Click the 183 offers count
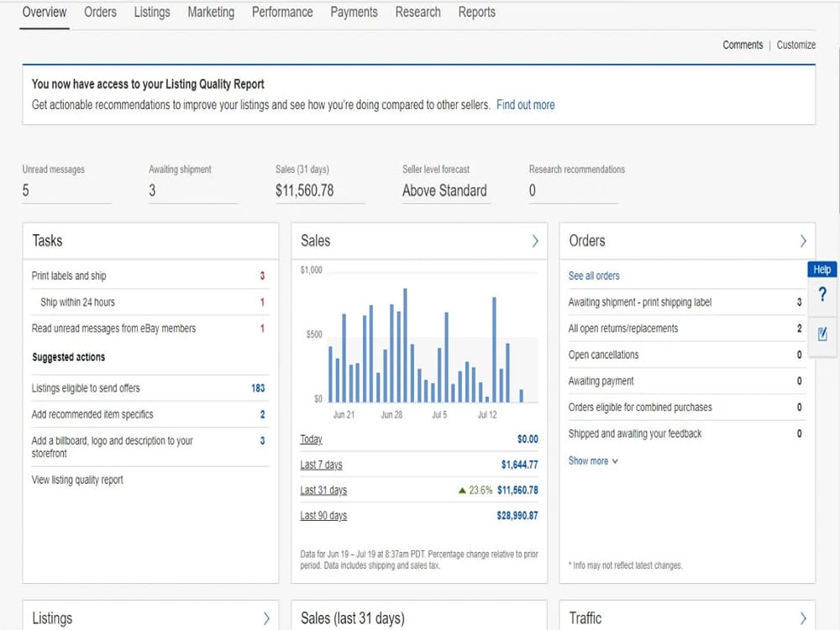840x630 pixels. [258, 388]
